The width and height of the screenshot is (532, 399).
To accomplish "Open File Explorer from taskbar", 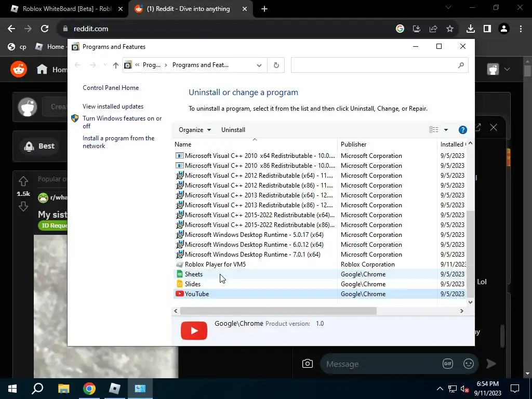I will (63, 389).
